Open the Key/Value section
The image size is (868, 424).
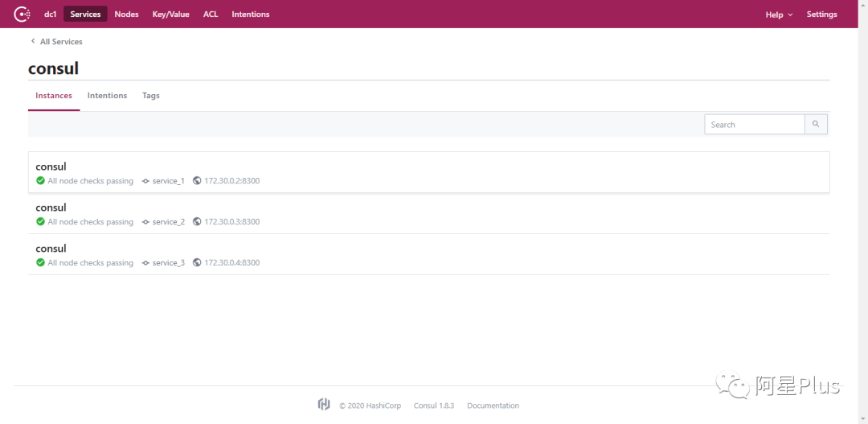(171, 14)
